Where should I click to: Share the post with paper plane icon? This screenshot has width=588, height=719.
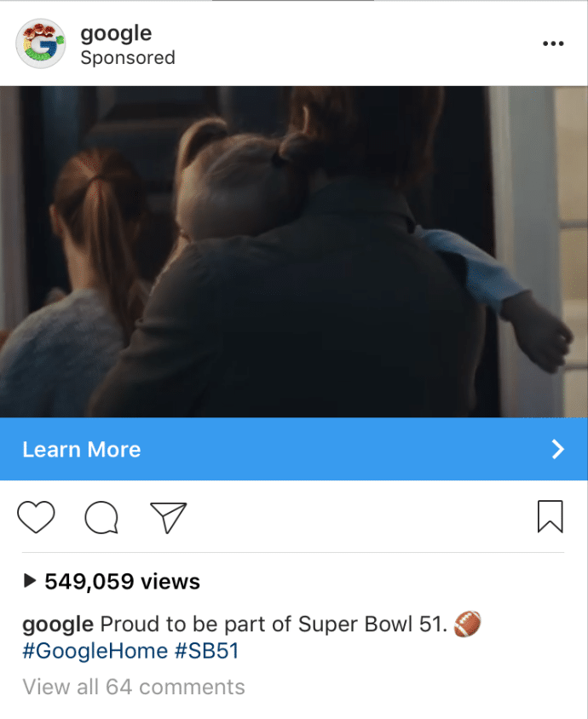(169, 518)
